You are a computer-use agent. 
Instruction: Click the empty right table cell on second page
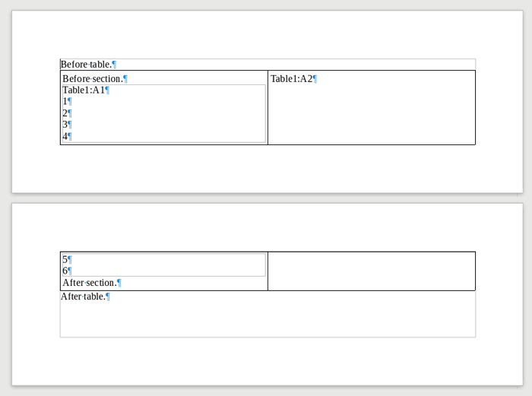[x=371, y=271]
